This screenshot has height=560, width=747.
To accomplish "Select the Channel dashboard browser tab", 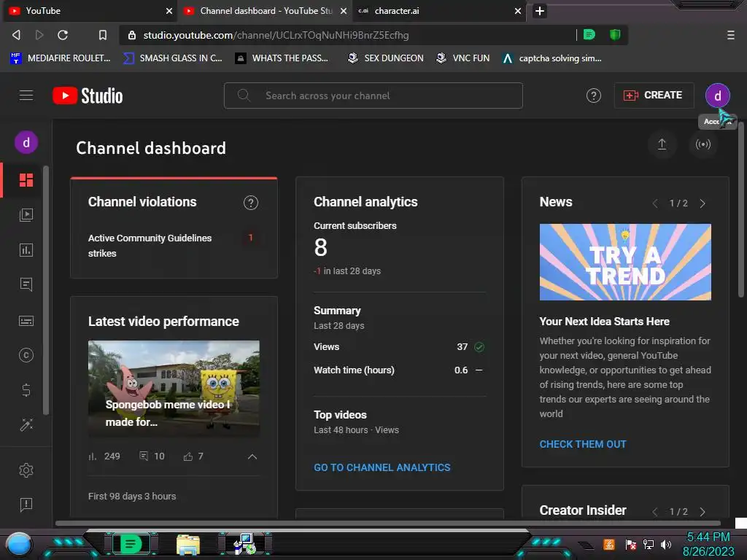I will point(265,11).
